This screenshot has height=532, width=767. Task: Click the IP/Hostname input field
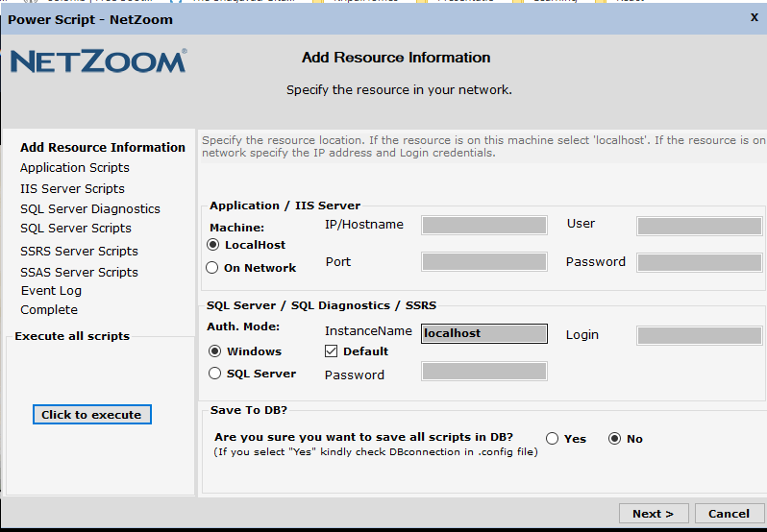pyautogui.click(x=484, y=226)
